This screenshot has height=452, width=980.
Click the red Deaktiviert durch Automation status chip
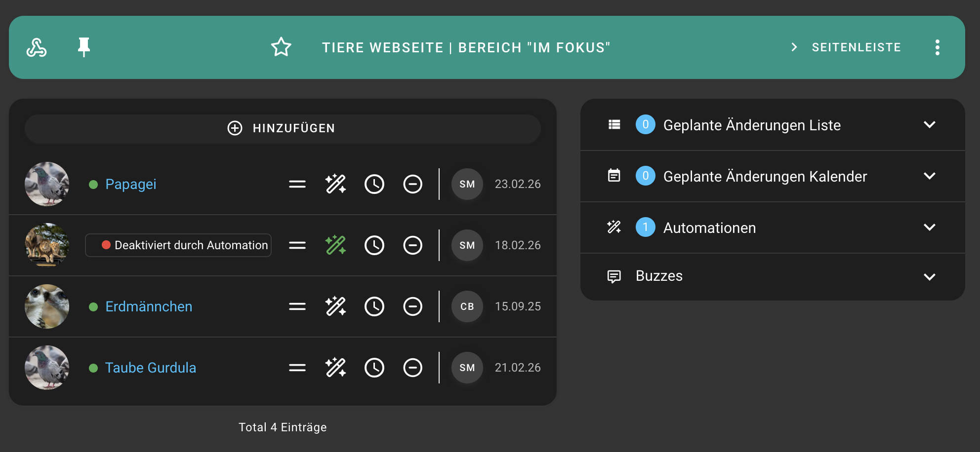coord(178,245)
